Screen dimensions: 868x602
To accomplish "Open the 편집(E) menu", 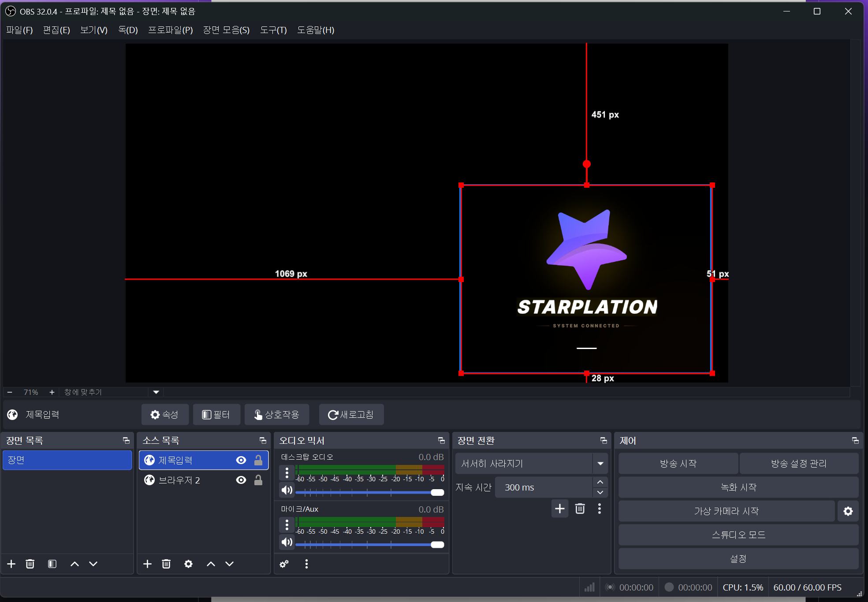I will click(56, 30).
